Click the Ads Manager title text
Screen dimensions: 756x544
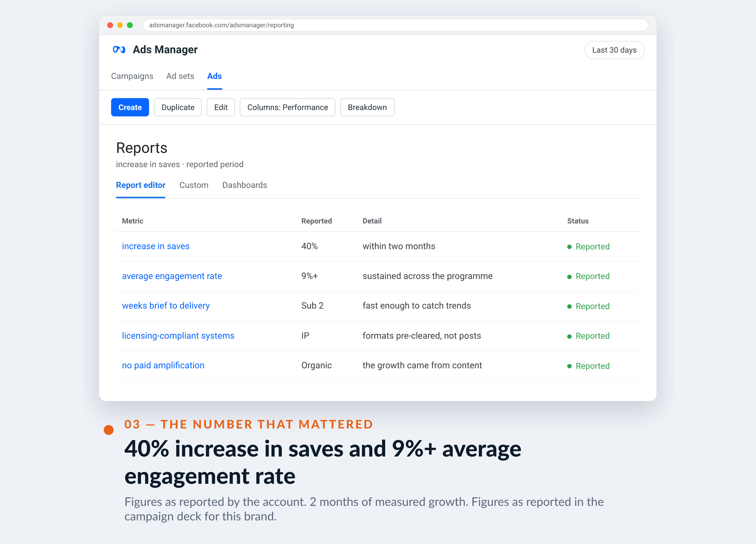click(x=165, y=50)
